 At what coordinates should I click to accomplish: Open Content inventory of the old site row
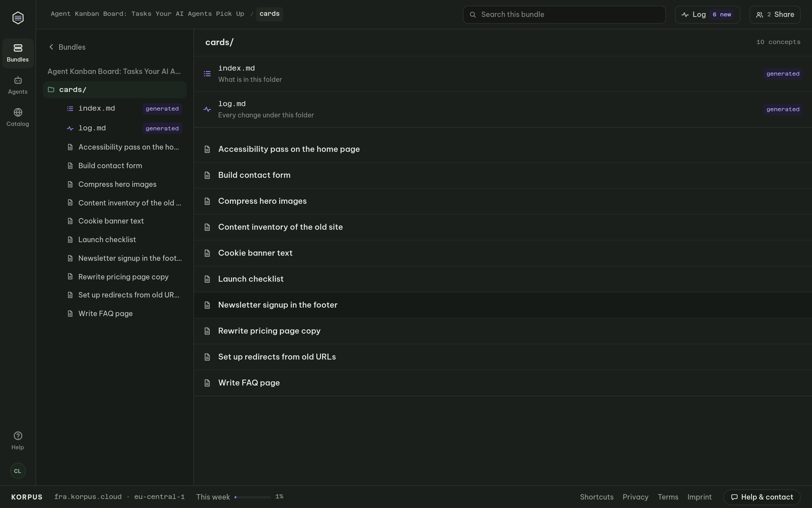[503, 227]
